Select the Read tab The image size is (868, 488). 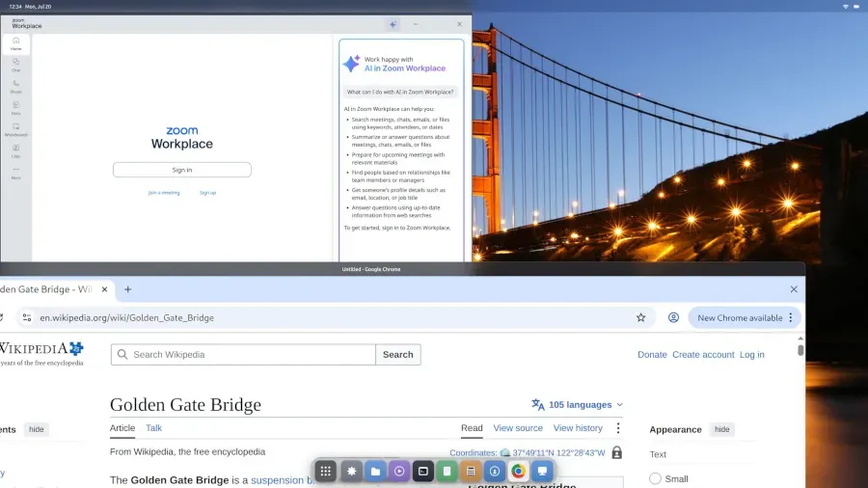point(472,428)
